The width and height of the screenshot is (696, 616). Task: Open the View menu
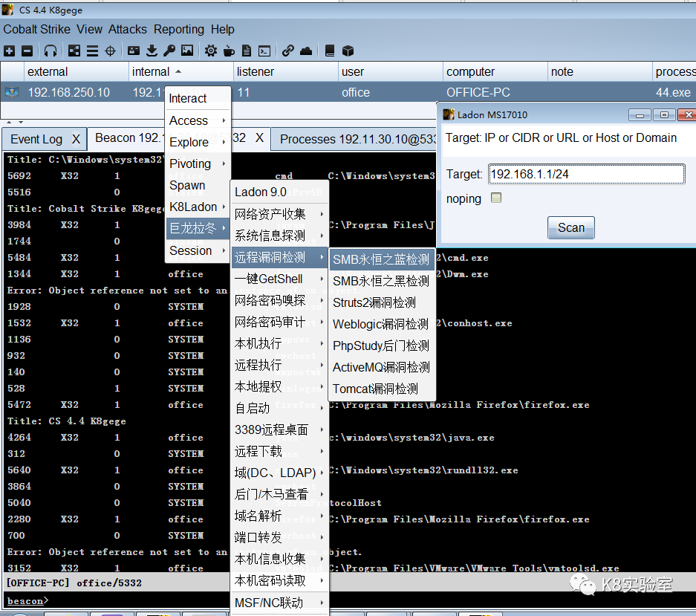[x=89, y=29]
